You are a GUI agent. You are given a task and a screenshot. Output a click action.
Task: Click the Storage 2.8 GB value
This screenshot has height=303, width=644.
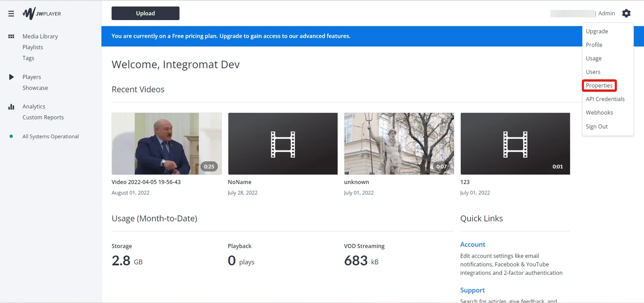(127, 261)
